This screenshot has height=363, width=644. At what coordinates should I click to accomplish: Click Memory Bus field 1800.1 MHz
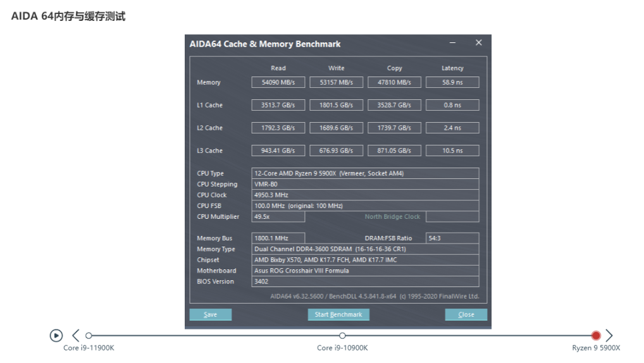278,238
